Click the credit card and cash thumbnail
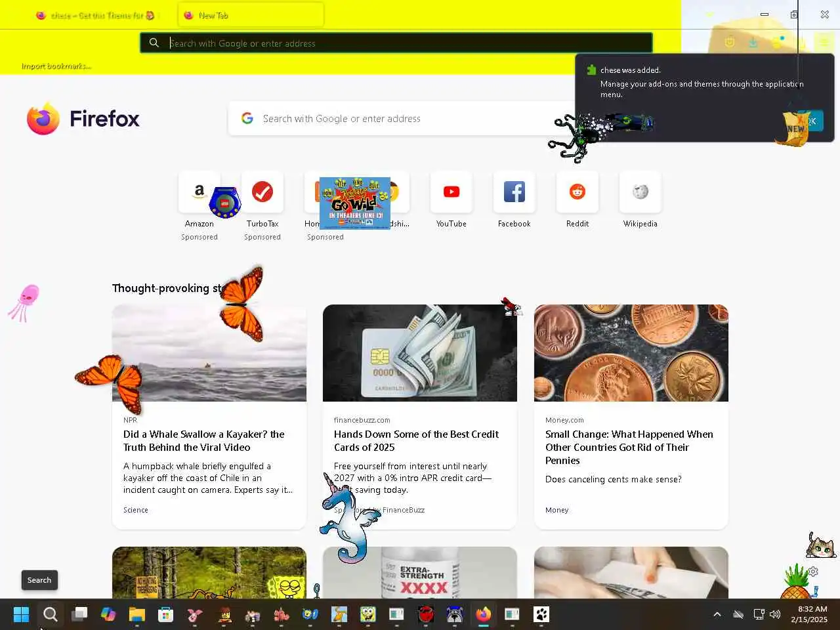This screenshot has height=630, width=840. pos(420,353)
